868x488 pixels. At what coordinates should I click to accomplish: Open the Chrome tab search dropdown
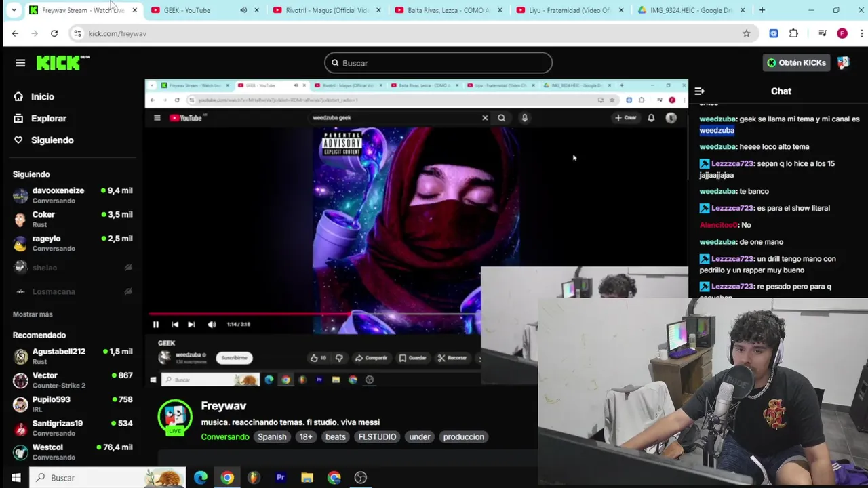14,10
